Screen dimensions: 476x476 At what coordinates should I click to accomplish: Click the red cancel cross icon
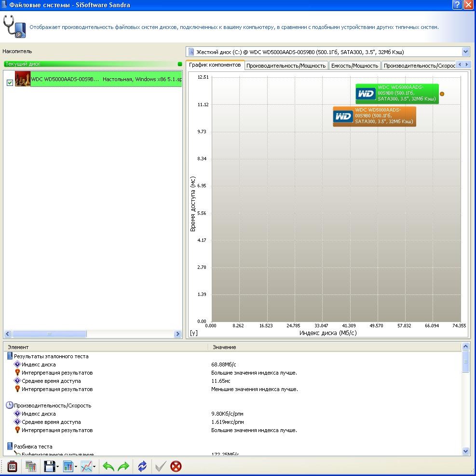[176, 466]
